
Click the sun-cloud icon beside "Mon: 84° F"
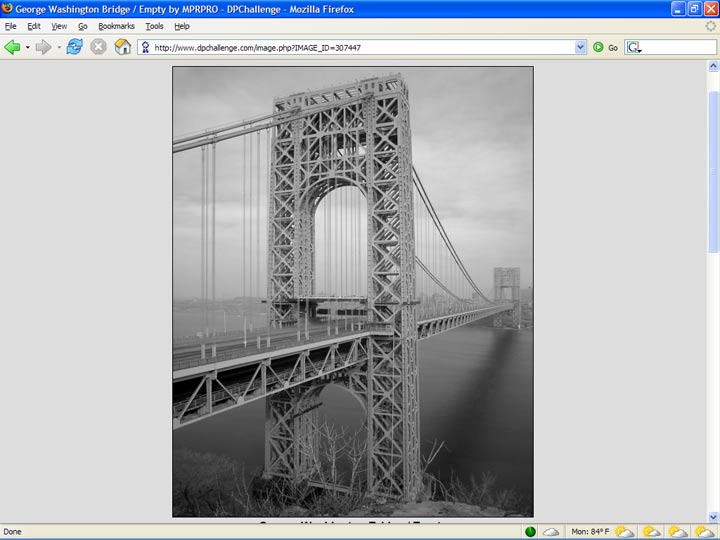point(624,532)
